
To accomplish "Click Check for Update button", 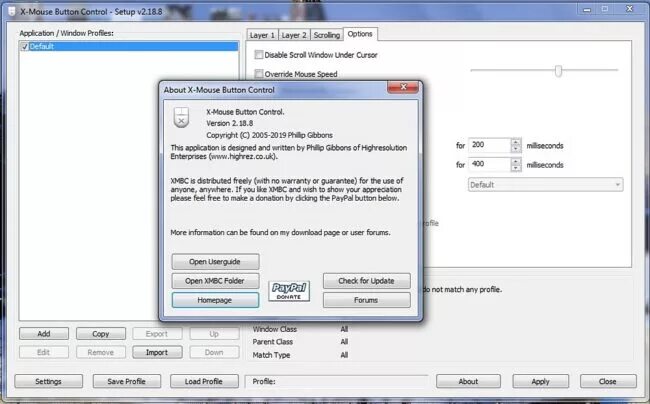I will 366,281.
